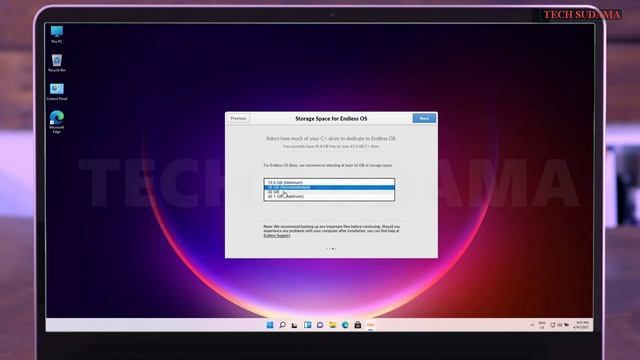Open File Explorer from the taskbar
640x360 pixels.
tap(333, 325)
